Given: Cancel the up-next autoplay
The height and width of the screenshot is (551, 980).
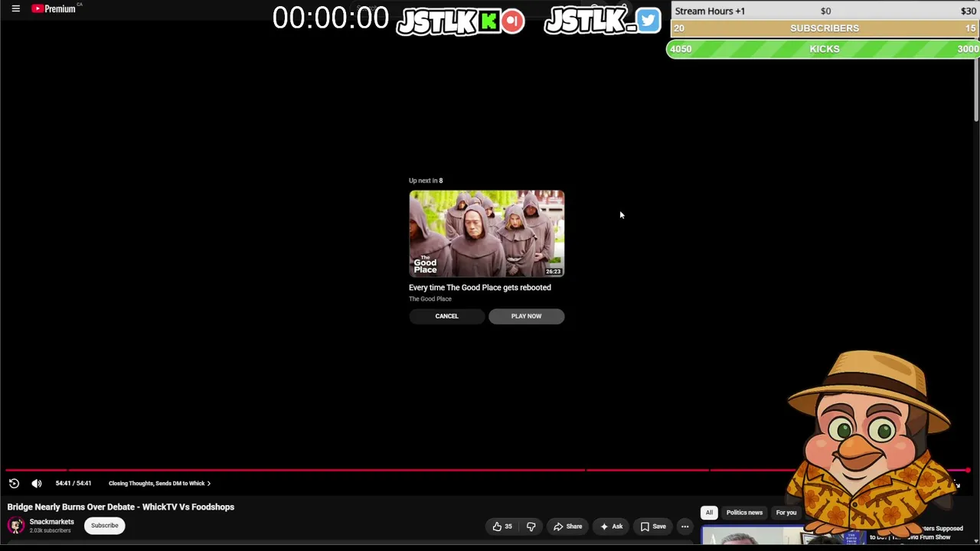Looking at the screenshot, I should [x=446, y=316].
